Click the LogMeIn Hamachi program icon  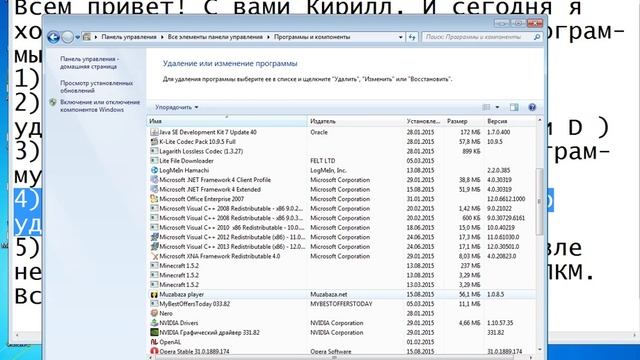(x=154, y=170)
